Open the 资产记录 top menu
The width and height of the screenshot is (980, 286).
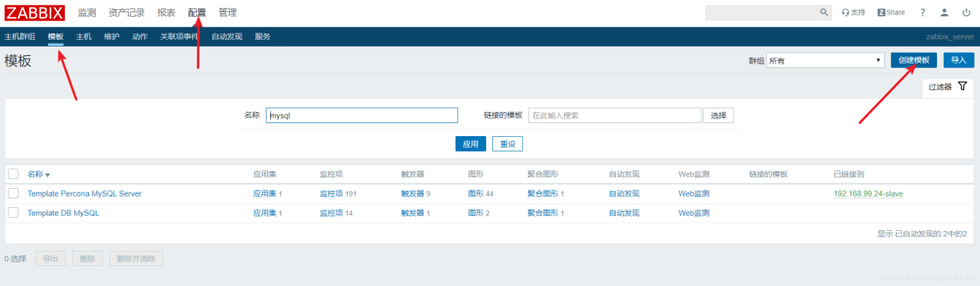pyautogui.click(x=127, y=13)
